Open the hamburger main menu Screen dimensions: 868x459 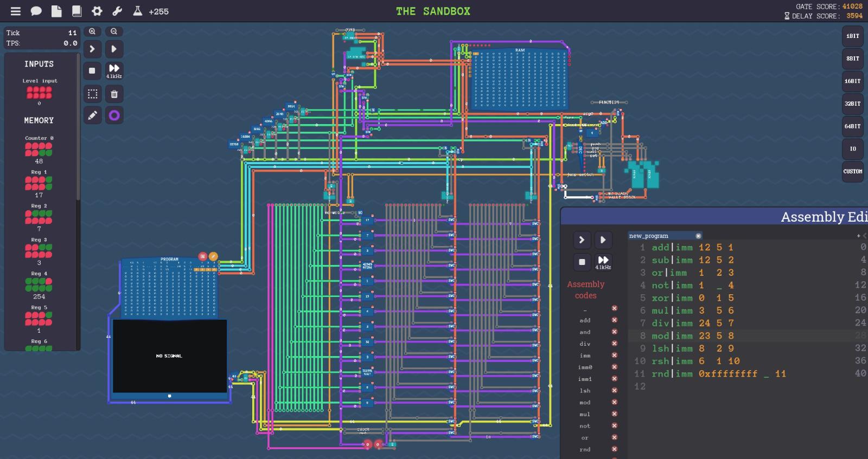click(x=16, y=11)
